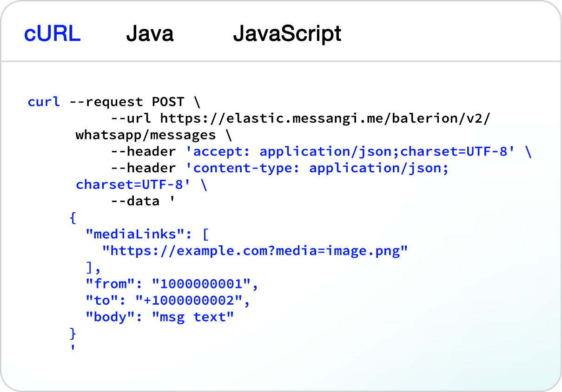The height and width of the screenshot is (392, 562).
Task: Click the example.com image.png media link
Action: point(255,251)
